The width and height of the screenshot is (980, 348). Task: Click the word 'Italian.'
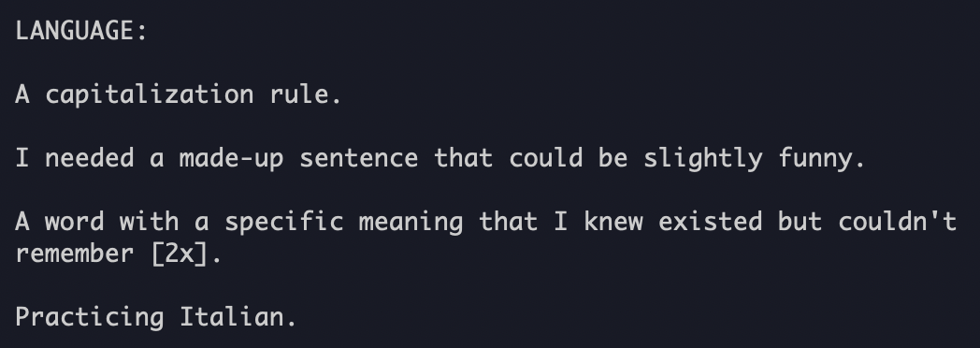(238, 317)
